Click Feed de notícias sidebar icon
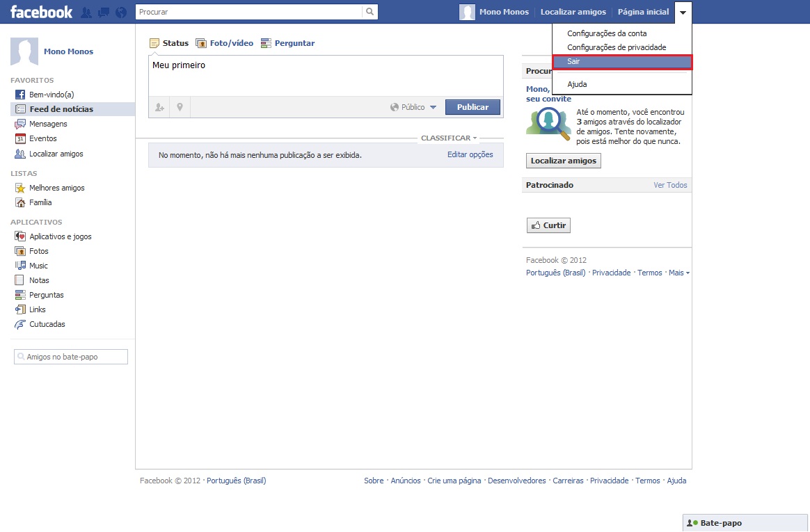Viewport: 810px width, 532px height. coord(20,109)
